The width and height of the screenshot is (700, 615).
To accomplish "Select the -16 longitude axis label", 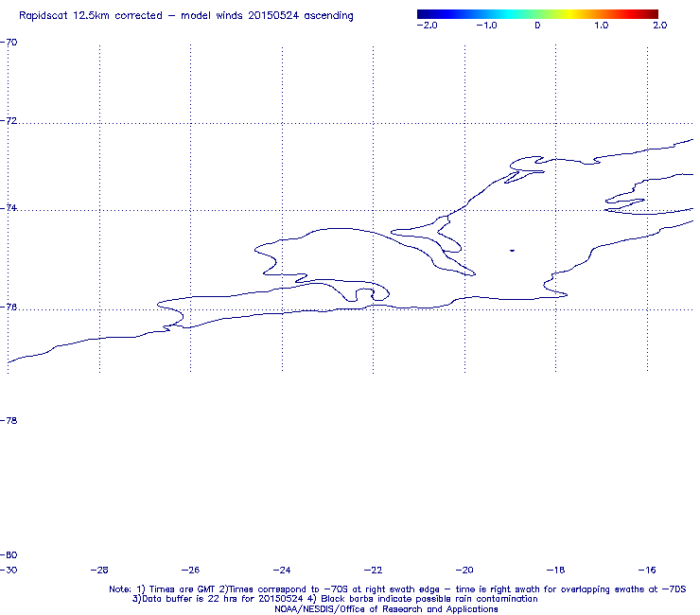I will pos(647,571).
